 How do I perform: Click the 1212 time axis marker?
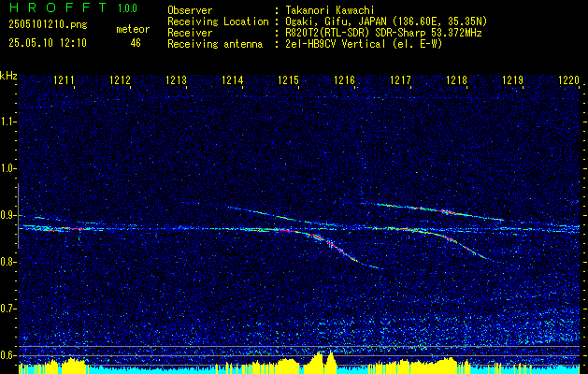120,79
